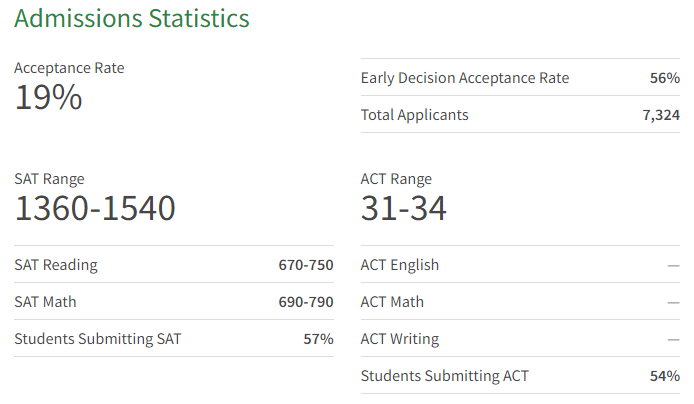Viewport: 694px width, 404px height.
Task: Select the 7,324 total applicants figure
Action: tap(661, 115)
